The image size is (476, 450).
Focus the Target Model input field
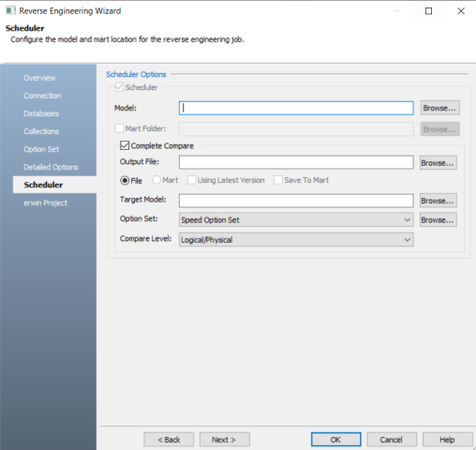pyautogui.click(x=296, y=201)
